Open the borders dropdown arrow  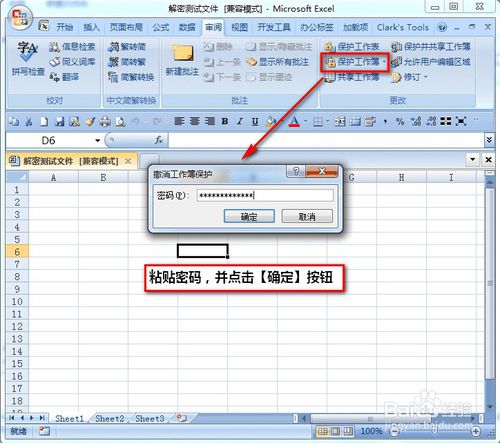tap(328, 121)
